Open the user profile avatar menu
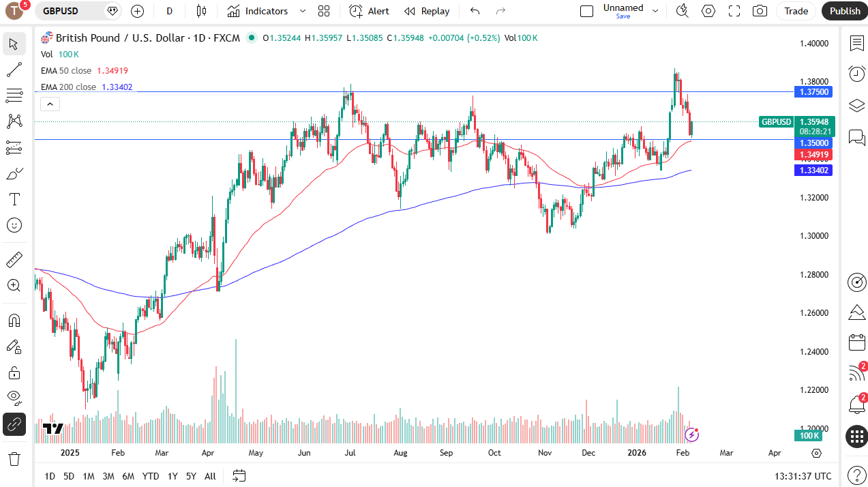 click(15, 11)
